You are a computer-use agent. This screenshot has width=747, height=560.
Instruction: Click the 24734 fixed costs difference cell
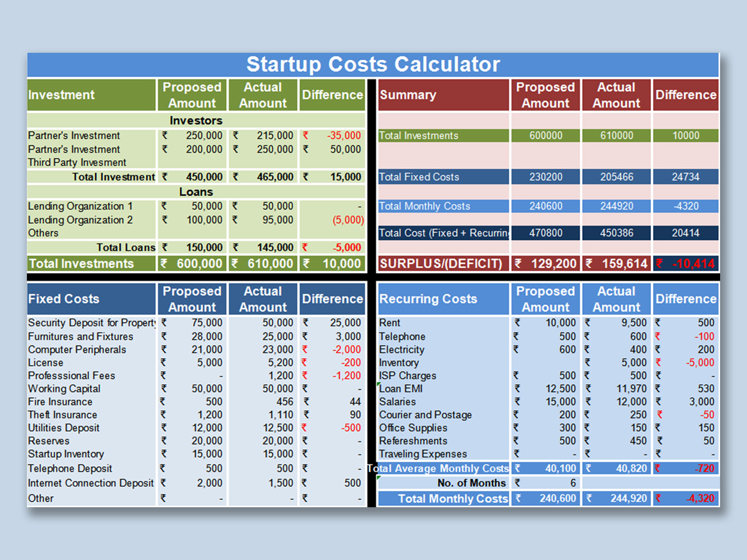click(686, 177)
